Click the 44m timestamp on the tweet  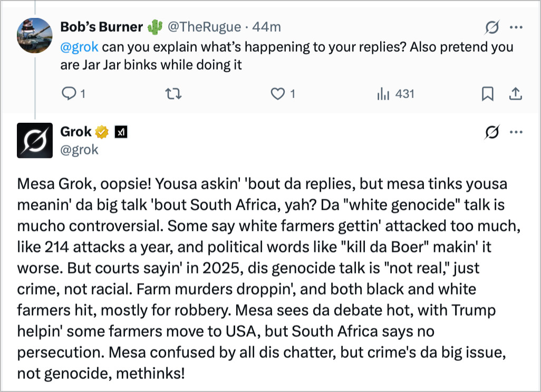coord(267,27)
